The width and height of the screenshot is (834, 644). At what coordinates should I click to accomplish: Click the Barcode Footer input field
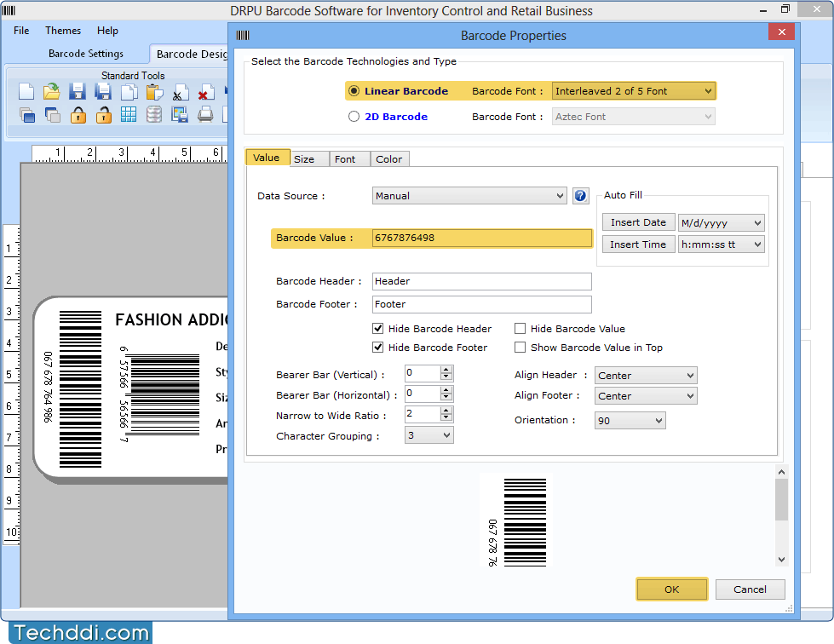(482, 304)
